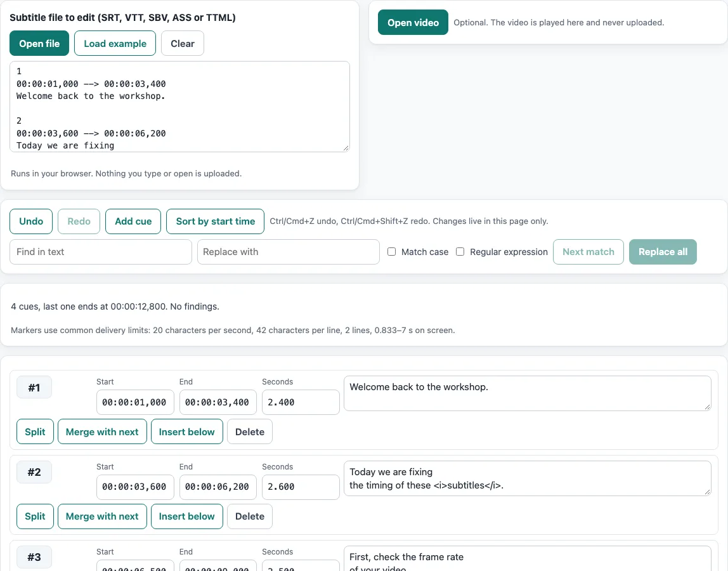
Task: Click the Open file button
Action: click(x=39, y=43)
